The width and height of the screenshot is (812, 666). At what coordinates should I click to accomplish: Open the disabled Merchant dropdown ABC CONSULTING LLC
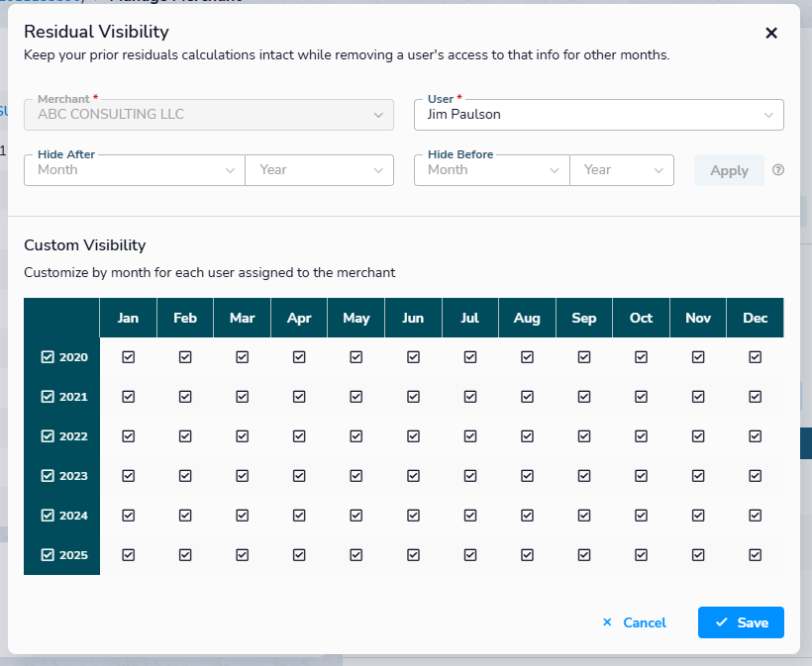pos(209,115)
